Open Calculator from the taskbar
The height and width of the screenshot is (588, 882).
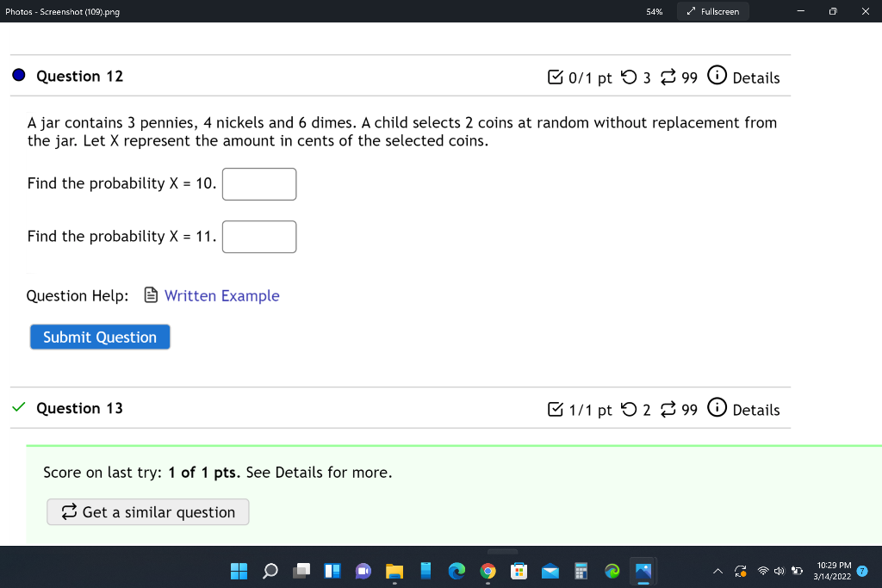(581, 571)
